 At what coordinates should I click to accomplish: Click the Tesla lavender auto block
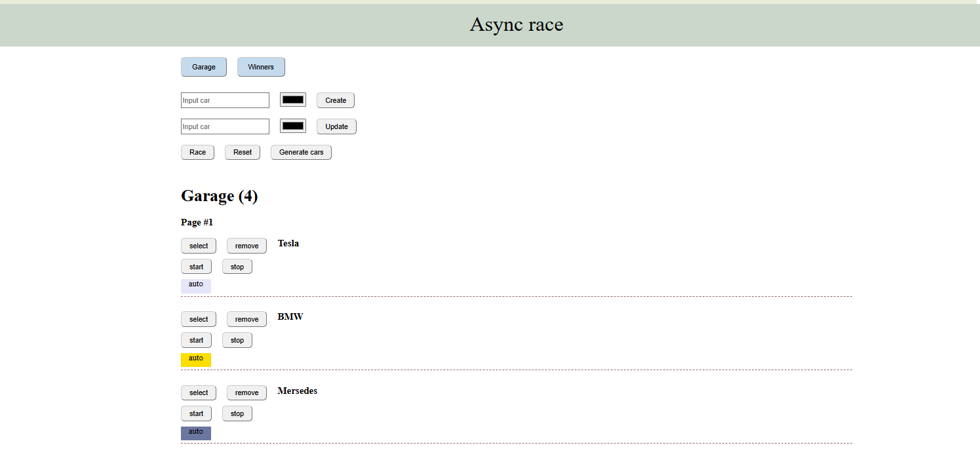tap(196, 286)
